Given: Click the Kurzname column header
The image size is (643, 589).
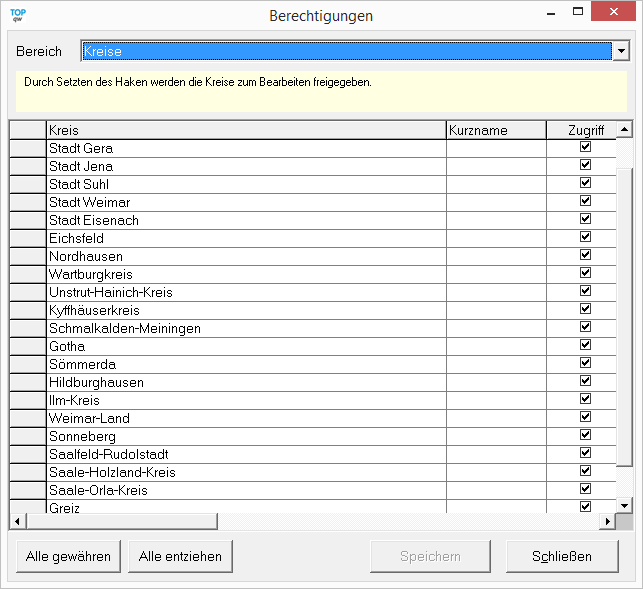Looking at the screenshot, I should [495, 130].
